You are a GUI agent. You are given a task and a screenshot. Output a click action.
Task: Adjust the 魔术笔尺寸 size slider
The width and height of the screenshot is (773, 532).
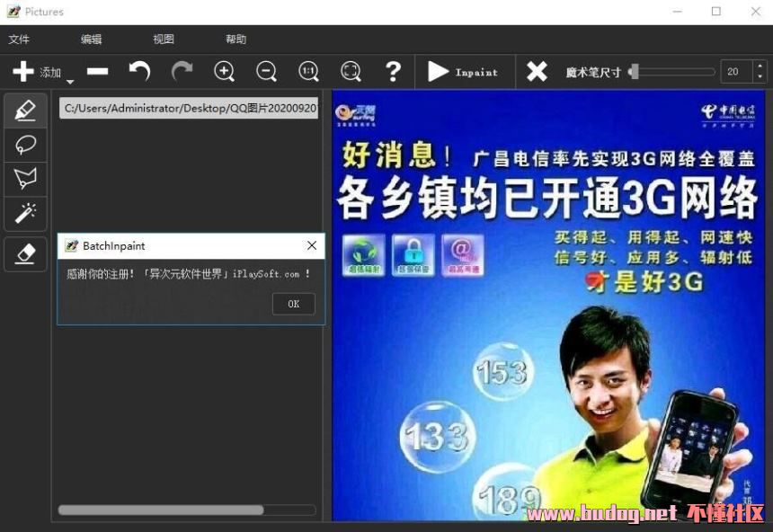635,72
